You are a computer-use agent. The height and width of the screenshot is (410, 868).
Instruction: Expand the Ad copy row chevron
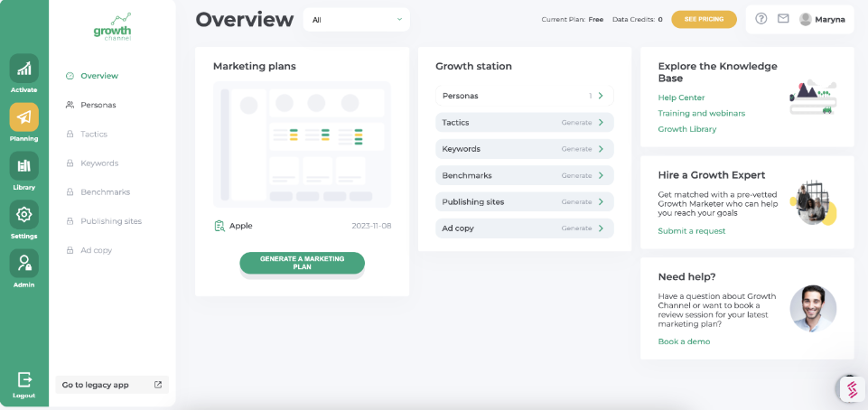click(x=601, y=228)
